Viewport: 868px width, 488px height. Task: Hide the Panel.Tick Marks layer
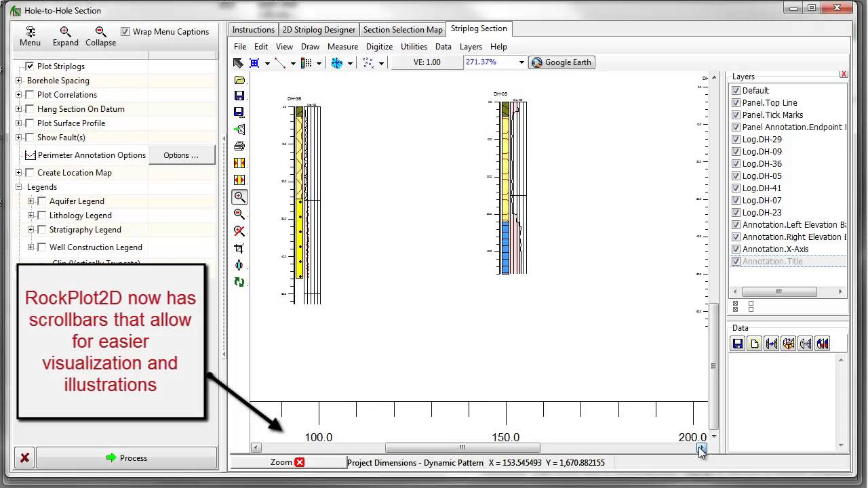click(736, 115)
